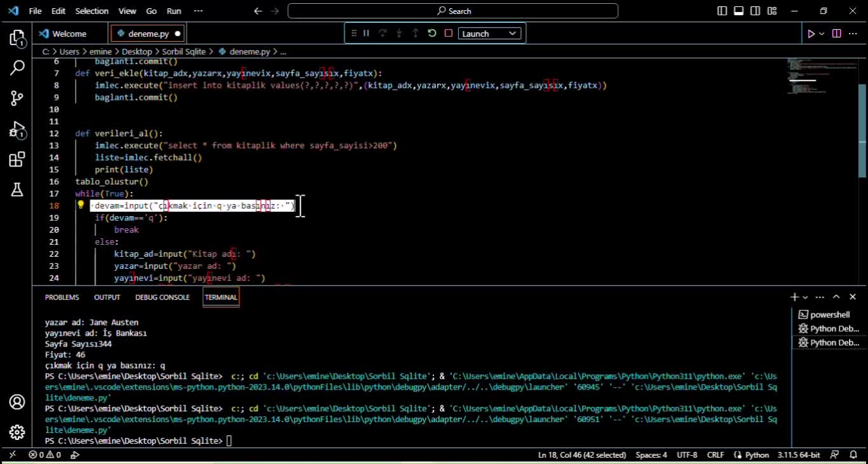Switch to the Debug Console tab
This screenshot has width=868, height=464.
click(162, 297)
